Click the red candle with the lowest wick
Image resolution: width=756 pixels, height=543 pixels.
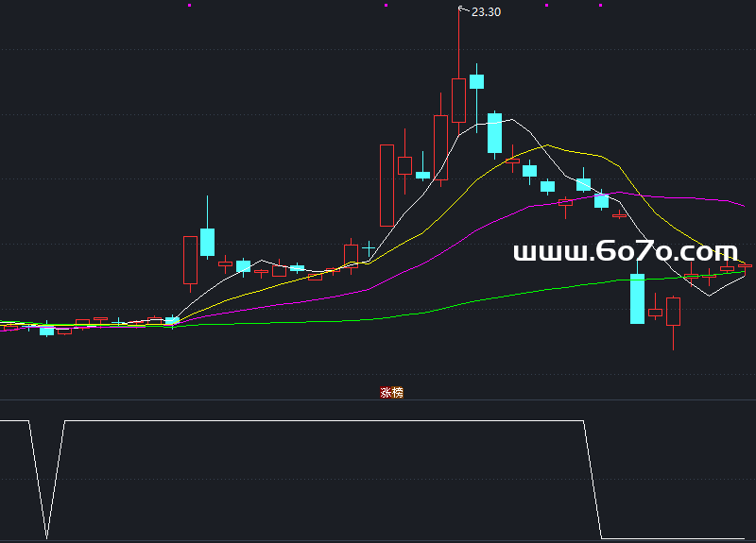pos(673,312)
